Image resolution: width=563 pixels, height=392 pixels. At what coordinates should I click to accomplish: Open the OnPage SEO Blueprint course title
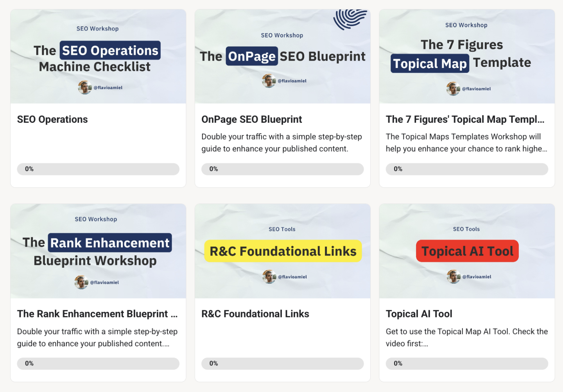[251, 120]
